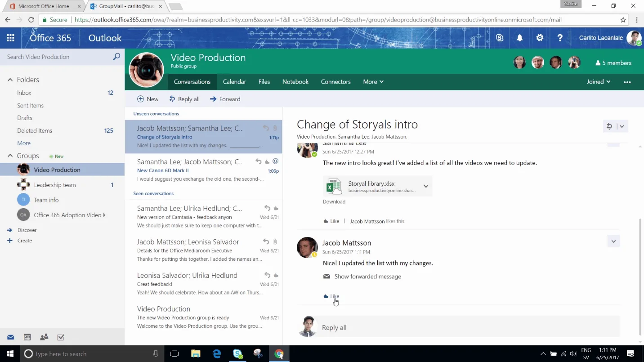Click the Reply all compose box

click(470, 327)
